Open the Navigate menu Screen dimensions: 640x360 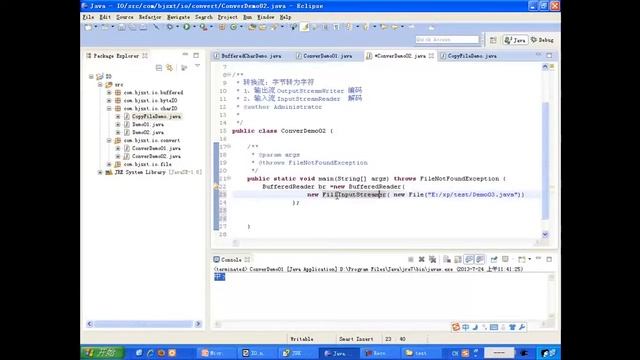178,17
